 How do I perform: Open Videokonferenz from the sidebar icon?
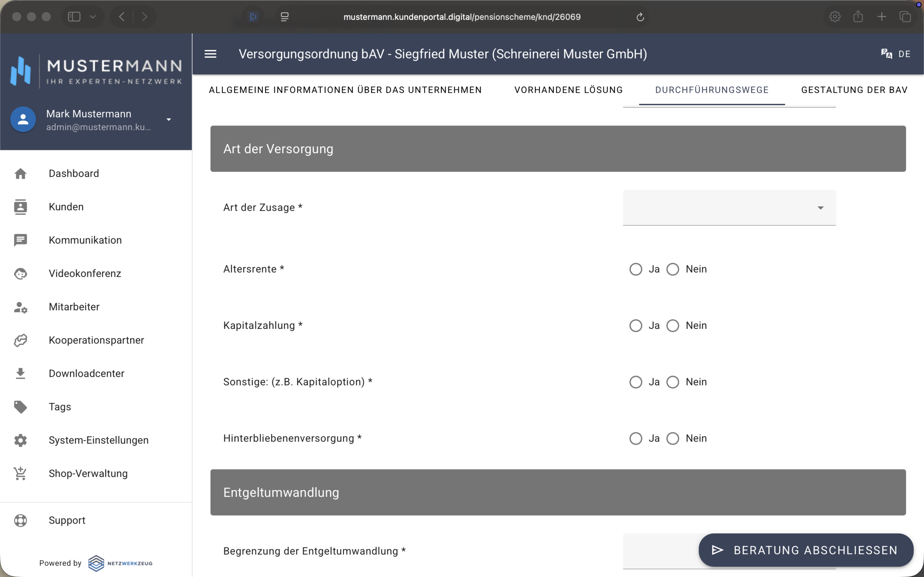coord(21,274)
